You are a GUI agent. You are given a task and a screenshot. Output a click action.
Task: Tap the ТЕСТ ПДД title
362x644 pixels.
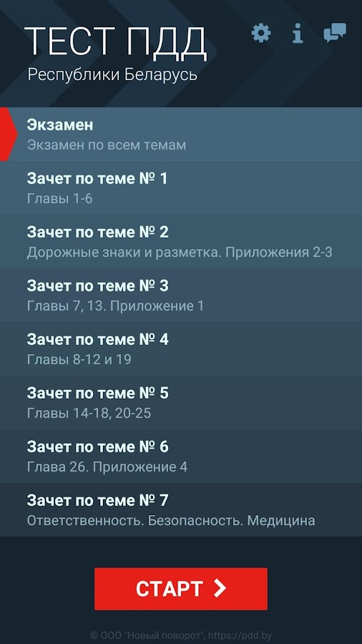116,43
